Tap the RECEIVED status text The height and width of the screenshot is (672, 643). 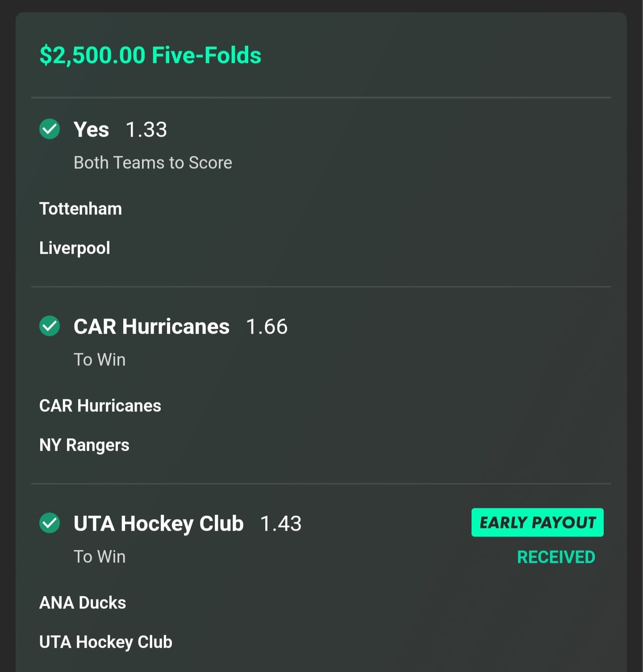[x=556, y=557]
